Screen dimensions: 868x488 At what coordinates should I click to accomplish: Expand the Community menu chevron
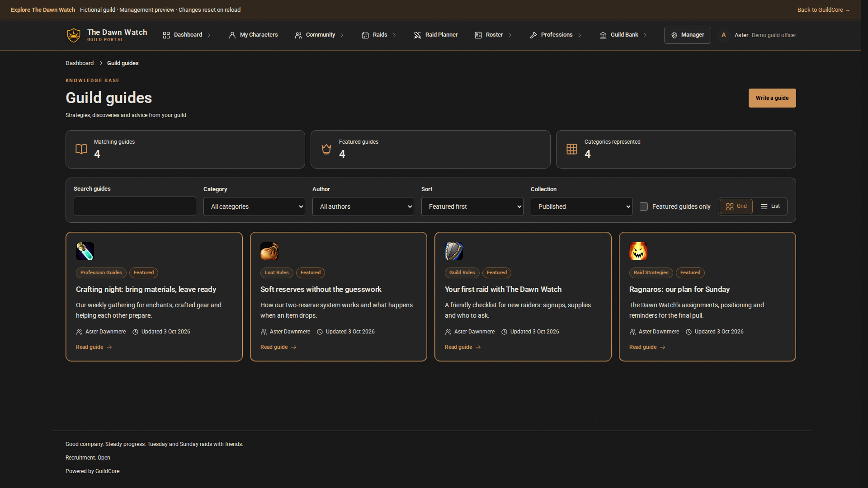click(x=342, y=35)
